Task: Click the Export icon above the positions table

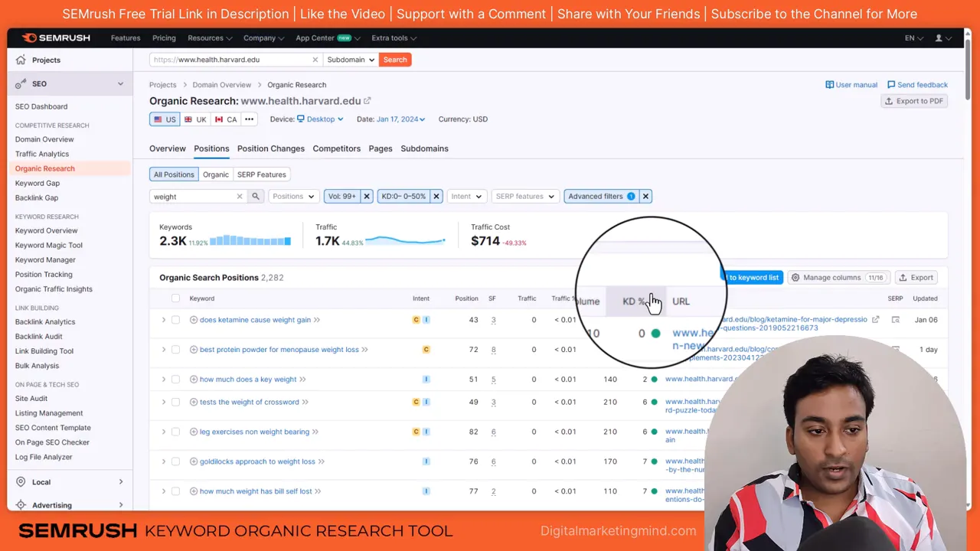Action: point(903,277)
